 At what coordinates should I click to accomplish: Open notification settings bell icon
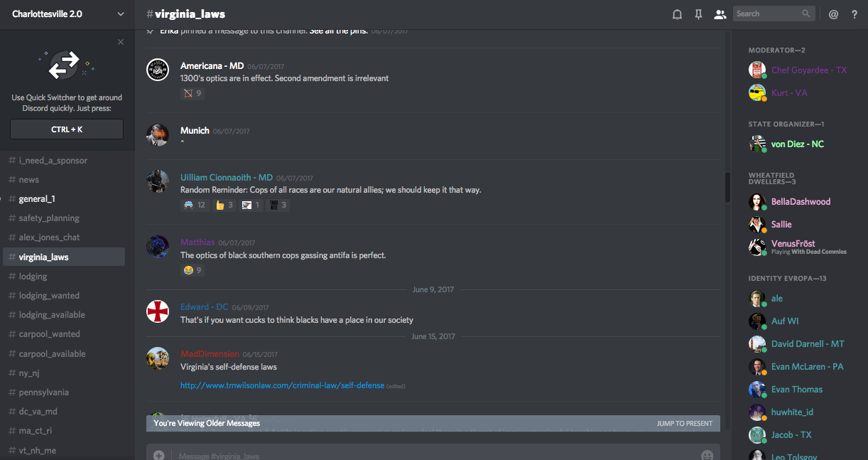[677, 14]
